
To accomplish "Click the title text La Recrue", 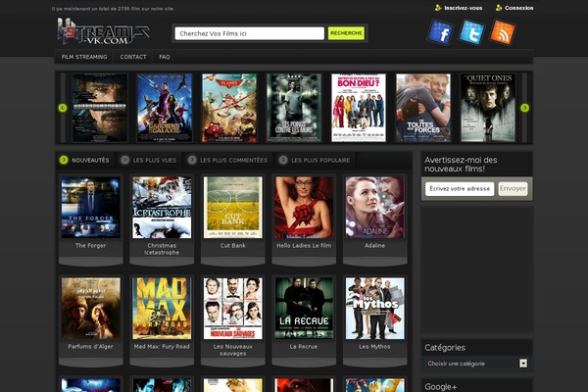I will [x=304, y=347].
